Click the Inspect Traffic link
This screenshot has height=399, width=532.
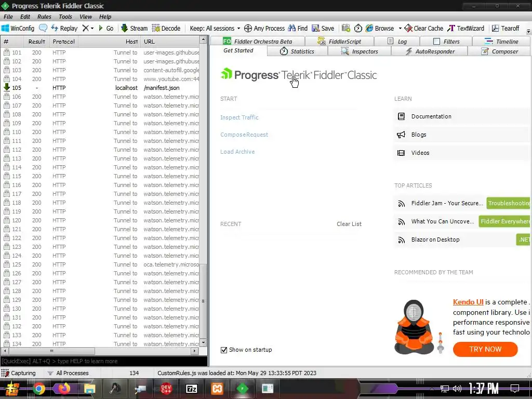click(239, 117)
